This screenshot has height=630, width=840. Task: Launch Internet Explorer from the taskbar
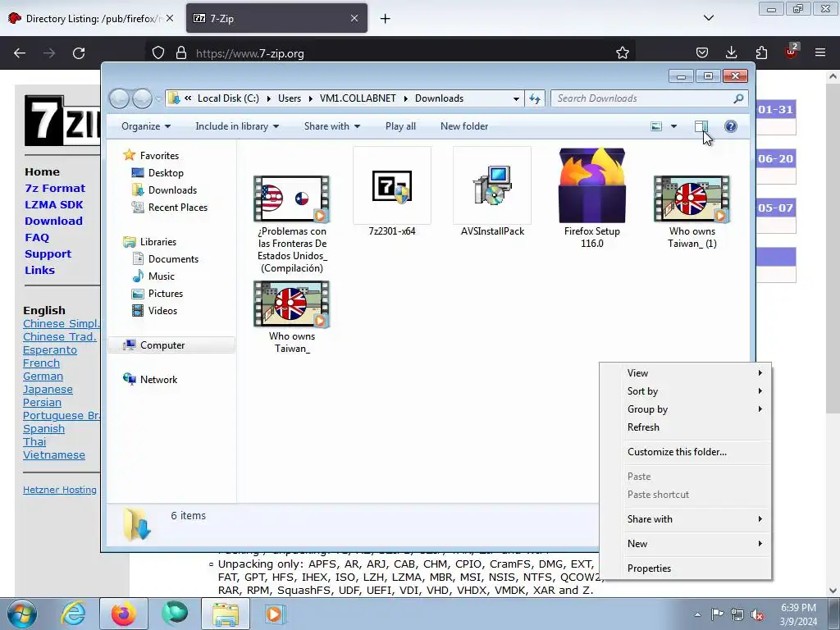pyautogui.click(x=73, y=614)
